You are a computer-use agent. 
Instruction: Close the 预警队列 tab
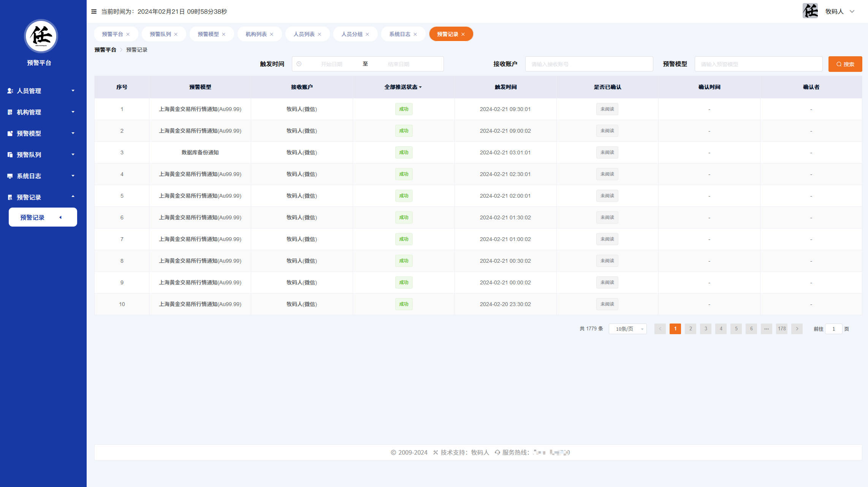click(176, 34)
